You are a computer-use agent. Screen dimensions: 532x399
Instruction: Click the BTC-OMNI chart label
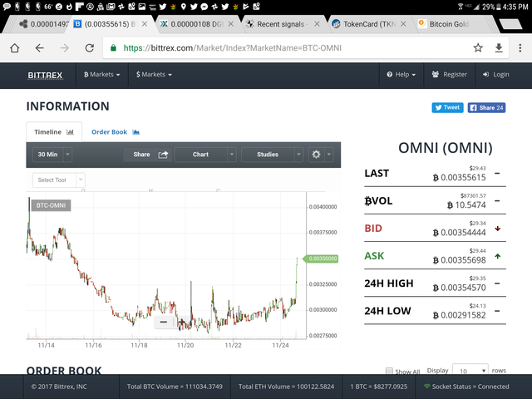tap(51, 205)
